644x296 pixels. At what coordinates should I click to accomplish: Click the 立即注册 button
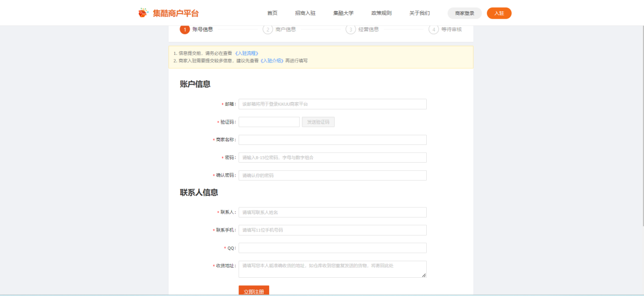pyautogui.click(x=254, y=291)
